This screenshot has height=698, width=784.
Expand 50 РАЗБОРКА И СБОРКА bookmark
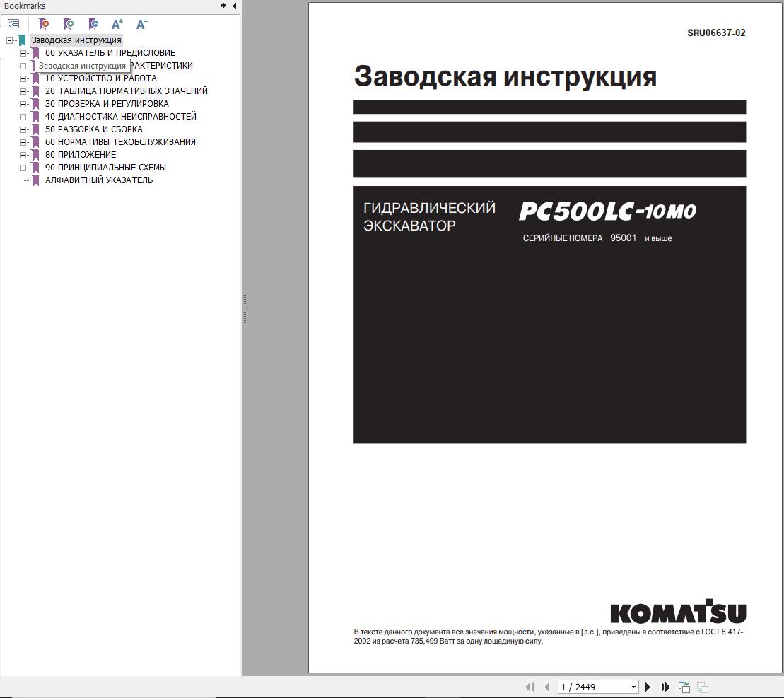point(23,129)
